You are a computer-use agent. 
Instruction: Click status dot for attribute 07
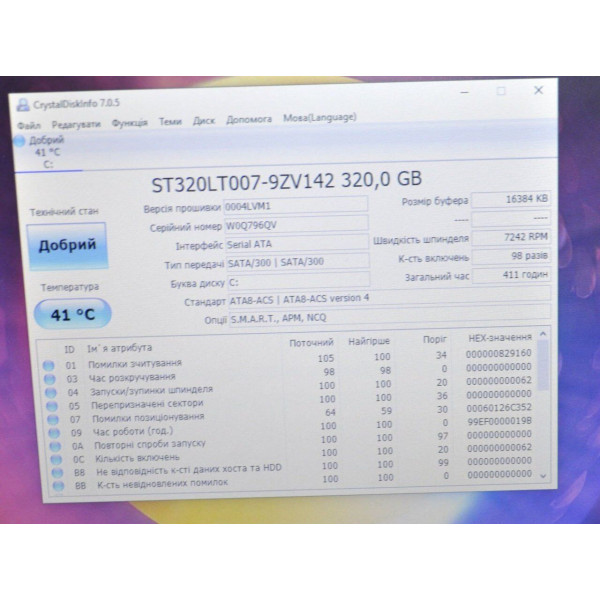tap(53, 419)
